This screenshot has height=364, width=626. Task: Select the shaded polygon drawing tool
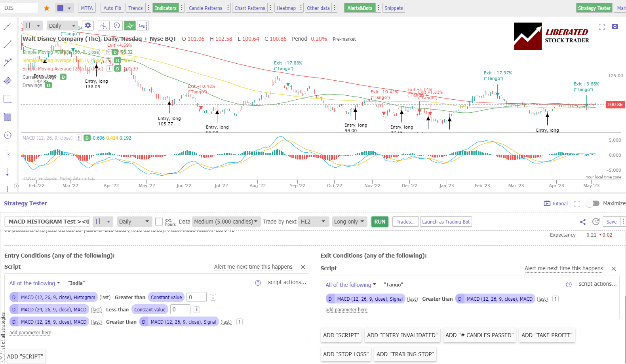7,117
